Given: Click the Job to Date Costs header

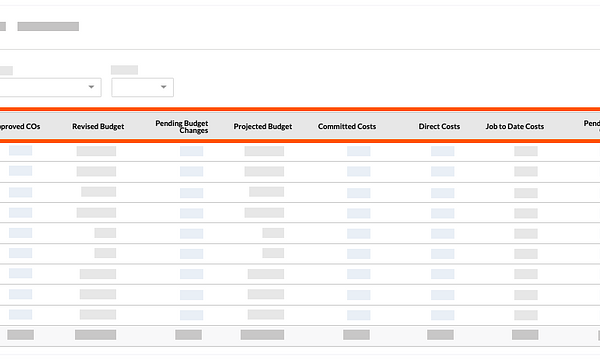Looking at the screenshot, I should pos(515,127).
